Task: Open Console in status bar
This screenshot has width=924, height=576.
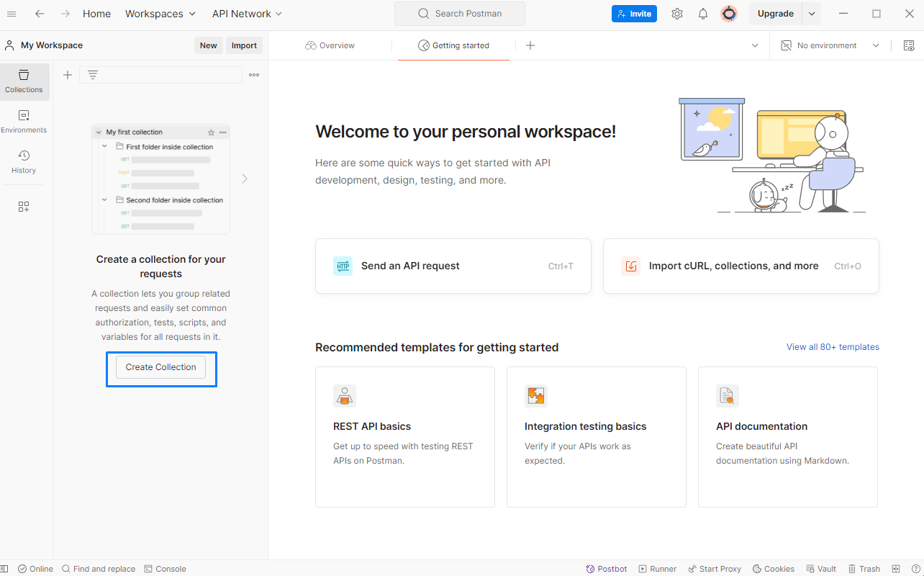Action: (x=165, y=569)
